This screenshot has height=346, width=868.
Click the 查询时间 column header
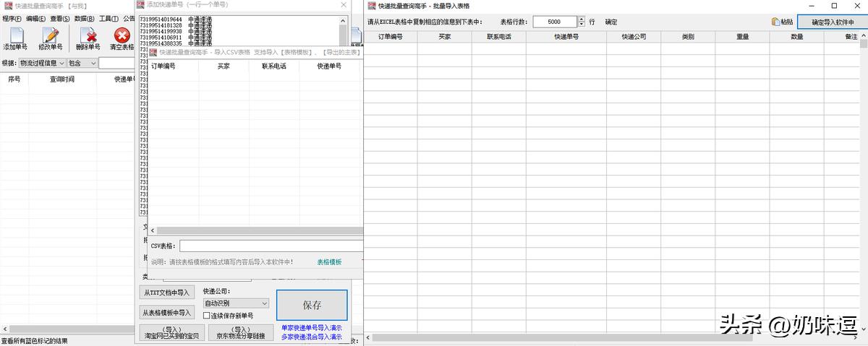[61, 79]
